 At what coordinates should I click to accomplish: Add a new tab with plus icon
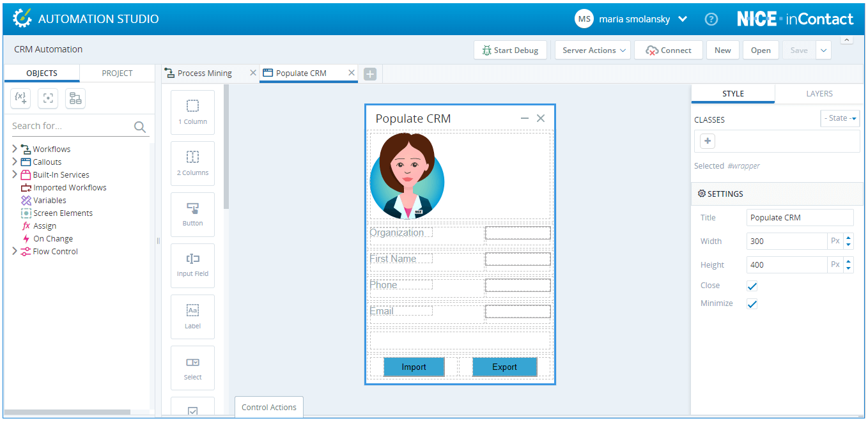click(370, 74)
